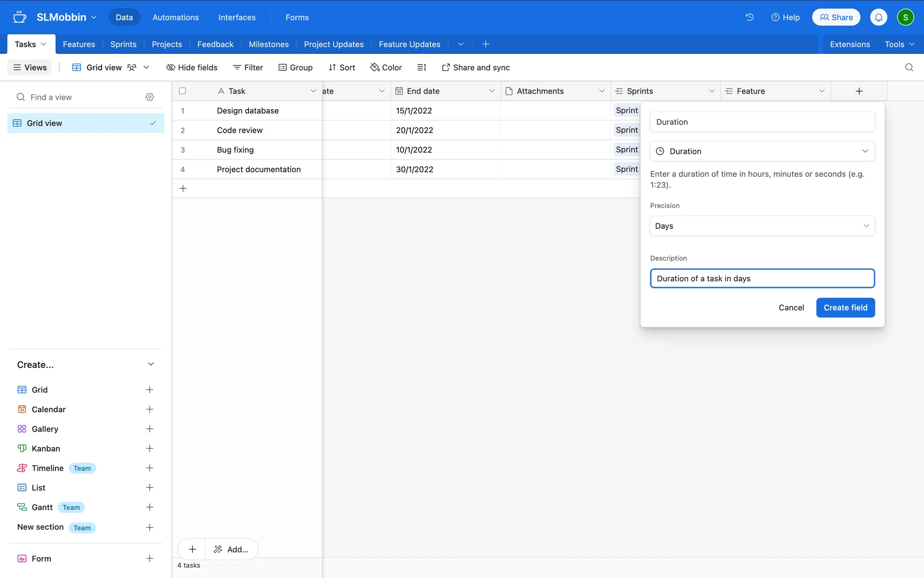The width and height of the screenshot is (924, 578).
Task: Cancel the new field dialog
Action: 791,308
